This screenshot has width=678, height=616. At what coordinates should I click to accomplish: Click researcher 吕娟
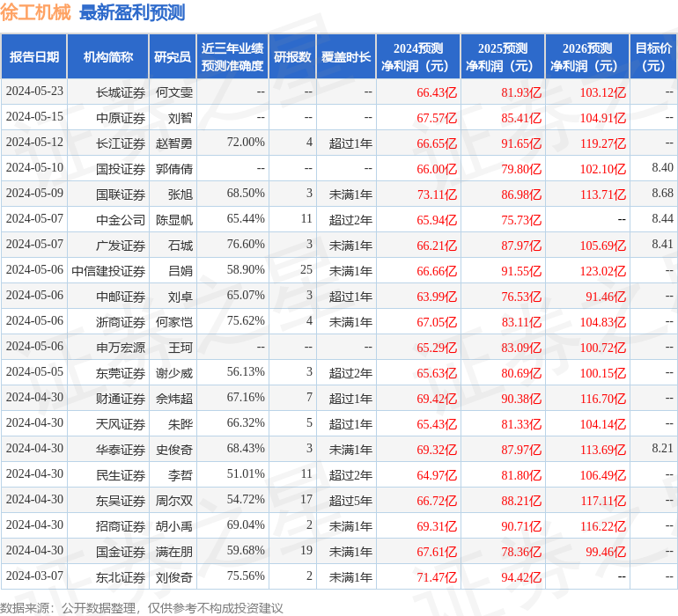[181, 271]
